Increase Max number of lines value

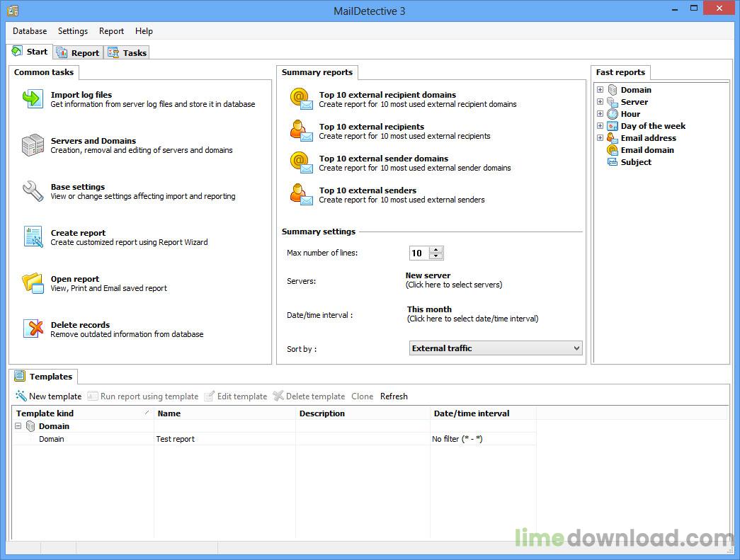tap(436, 250)
